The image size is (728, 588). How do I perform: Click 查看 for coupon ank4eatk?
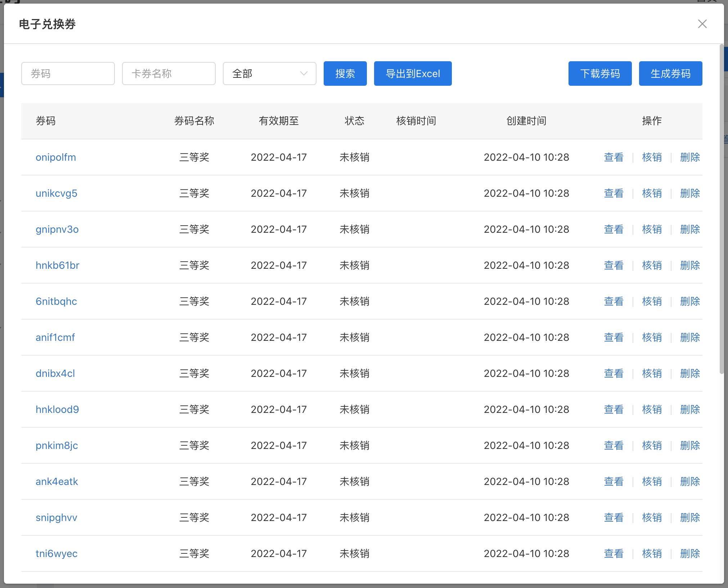(x=614, y=482)
